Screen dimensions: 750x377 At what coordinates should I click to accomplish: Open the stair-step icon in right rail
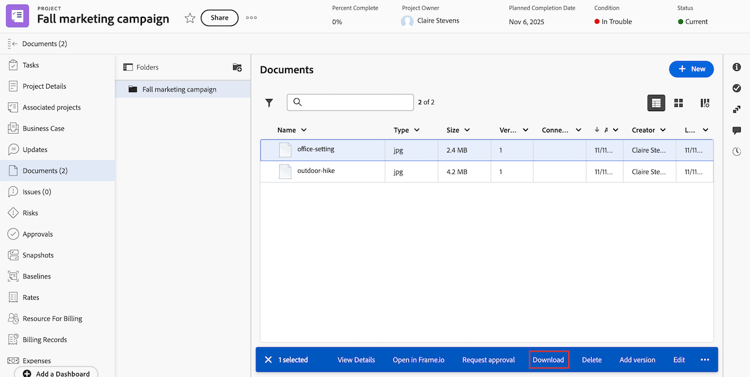737,110
